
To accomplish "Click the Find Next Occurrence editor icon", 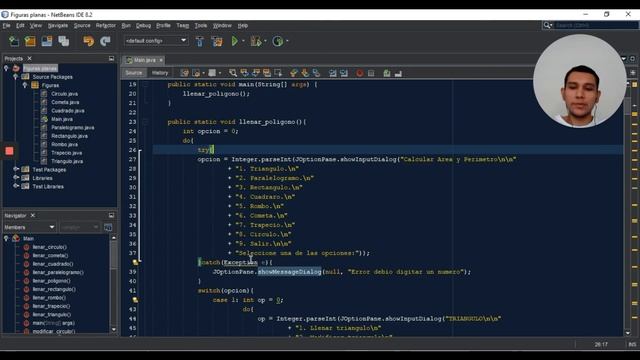I will pyautogui.click(x=256, y=73).
